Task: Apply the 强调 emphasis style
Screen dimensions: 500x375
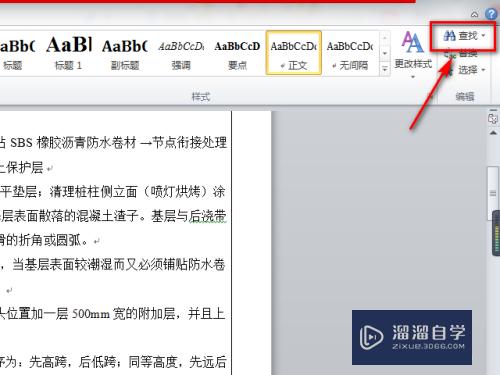Action: [x=181, y=53]
